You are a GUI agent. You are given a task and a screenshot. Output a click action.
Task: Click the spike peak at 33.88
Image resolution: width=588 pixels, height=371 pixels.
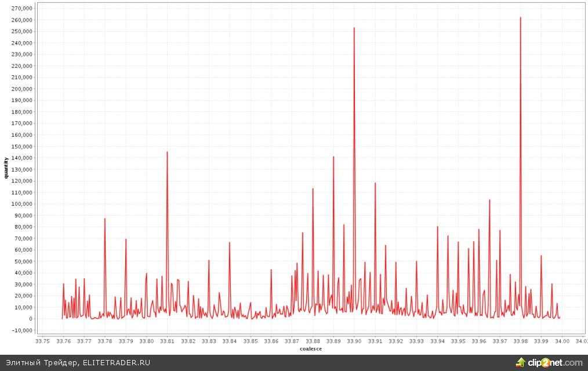[313, 190]
